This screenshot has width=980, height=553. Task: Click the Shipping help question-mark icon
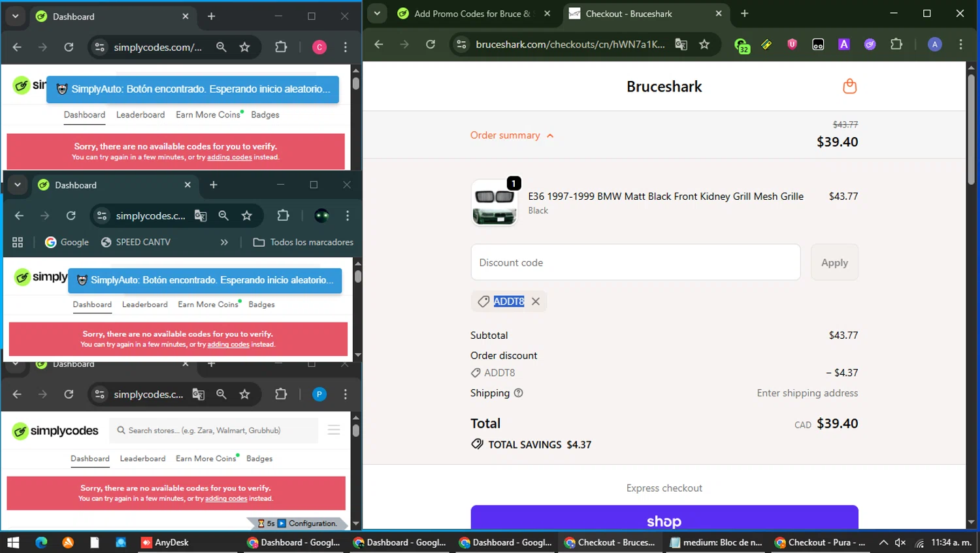point(519,393)
